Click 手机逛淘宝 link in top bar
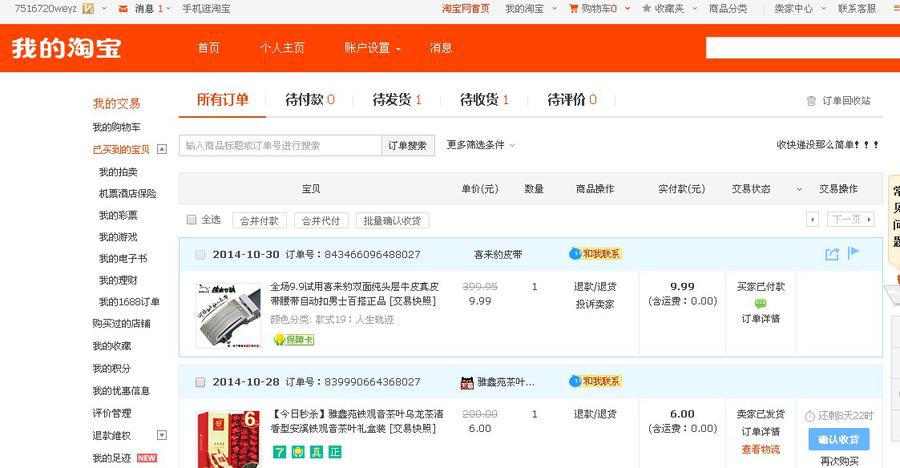 pos(206,9)
